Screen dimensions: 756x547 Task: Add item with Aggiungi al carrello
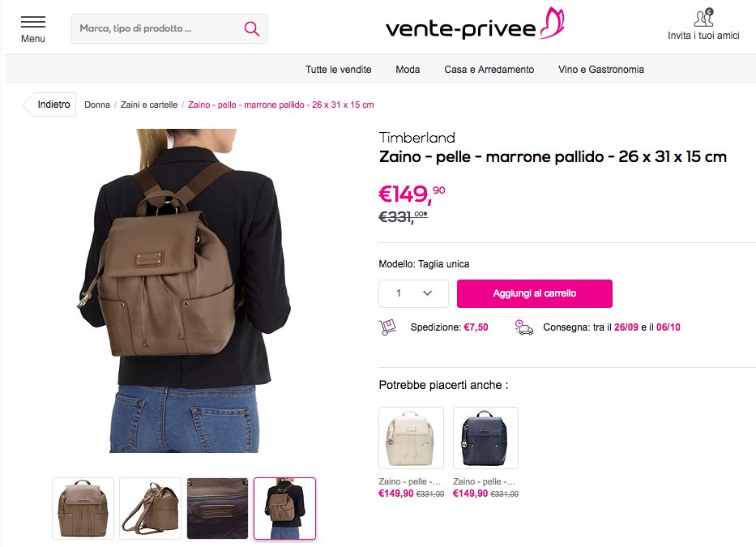(535, 293)
